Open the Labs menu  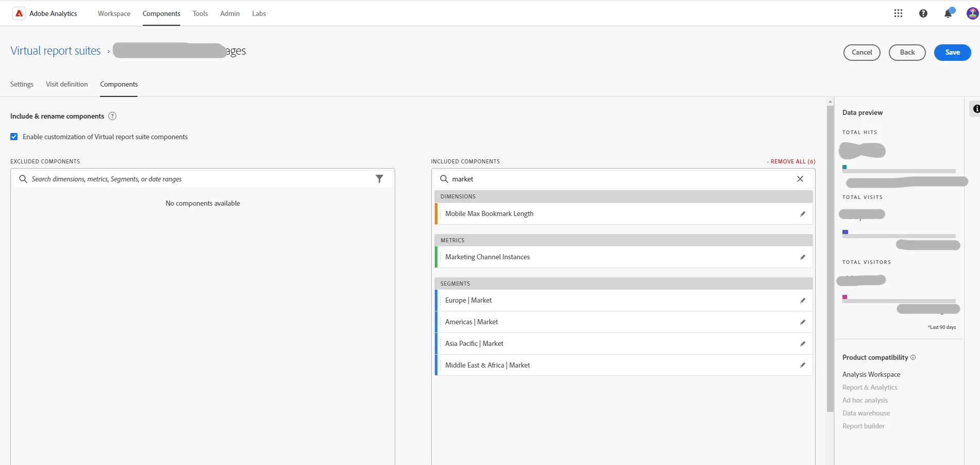tap(259, 13)
